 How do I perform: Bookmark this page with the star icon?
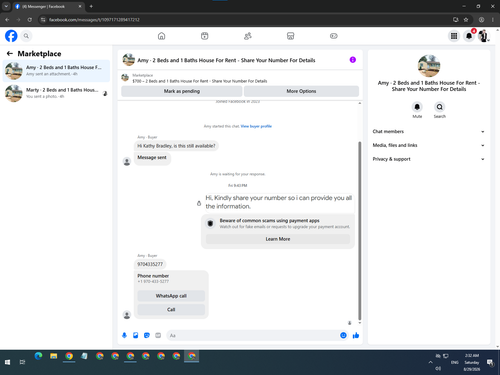(466, 20)
